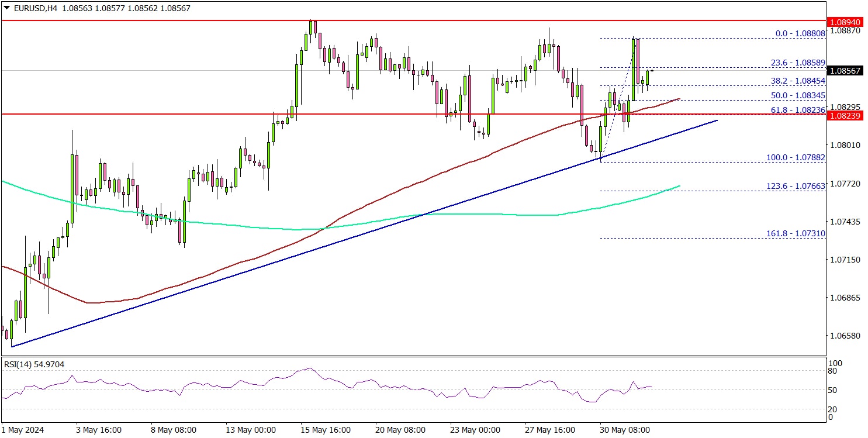Click the Fibonacci 0.0 - 1.08808 label
Screen dimensions: 868x438
point(800,34)
